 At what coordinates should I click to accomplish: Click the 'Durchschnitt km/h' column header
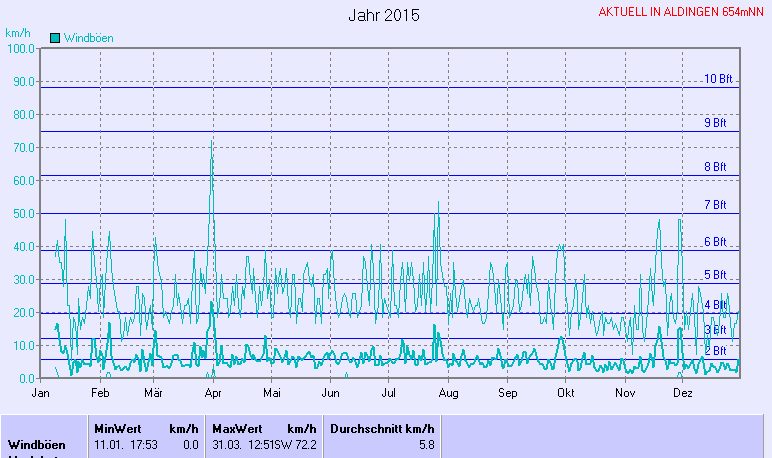(382, 428)
